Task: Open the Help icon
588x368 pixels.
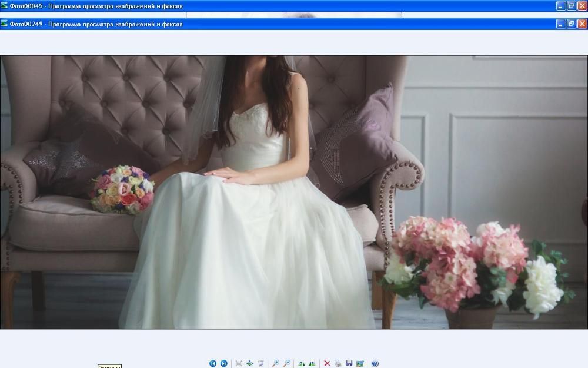Action: [375, 363]
